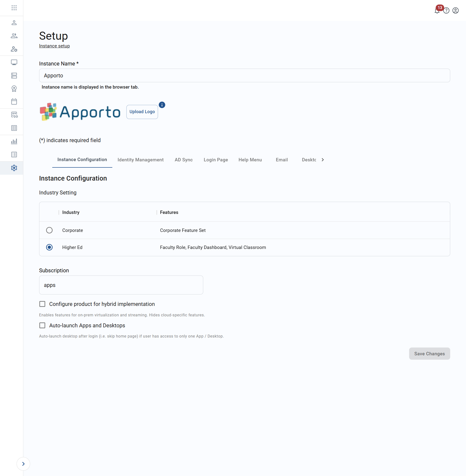
Task: Select the calendar sidebar icon
Action: [14, 101]
